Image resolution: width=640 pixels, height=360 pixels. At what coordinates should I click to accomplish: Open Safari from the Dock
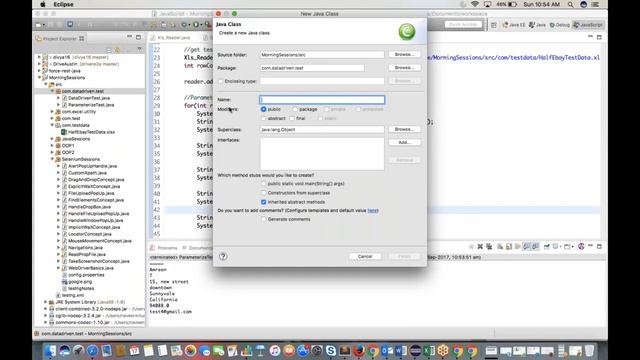[x=93, y=351]
